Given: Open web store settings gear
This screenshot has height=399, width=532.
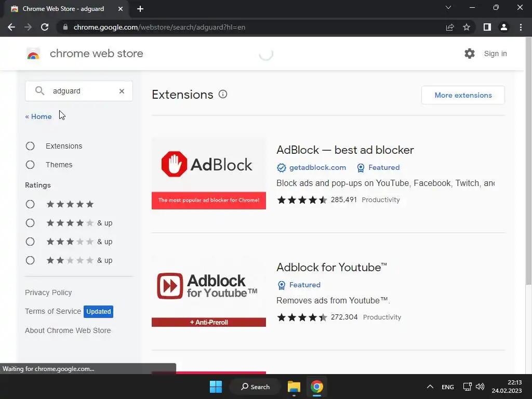Looking at the screenshot, I should [470, 54].
